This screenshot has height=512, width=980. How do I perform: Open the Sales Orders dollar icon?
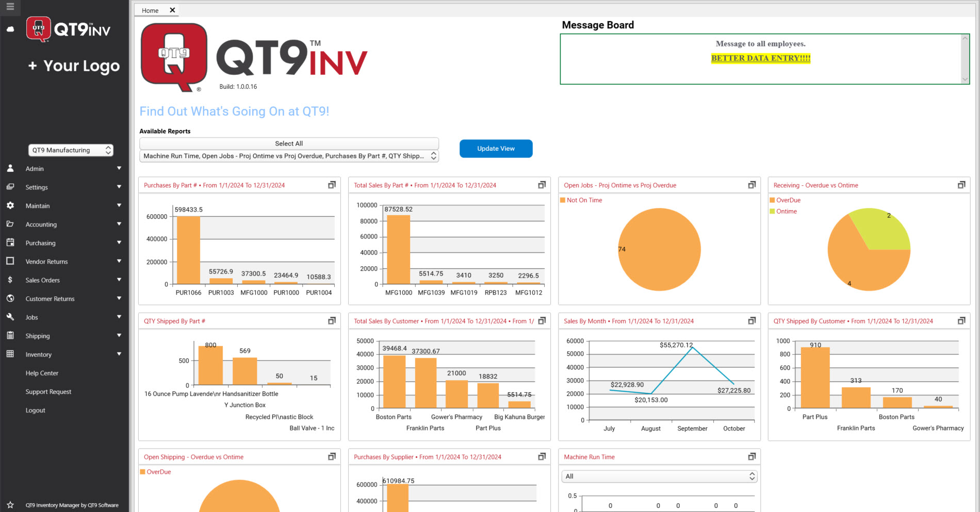[x=10, y=280]
